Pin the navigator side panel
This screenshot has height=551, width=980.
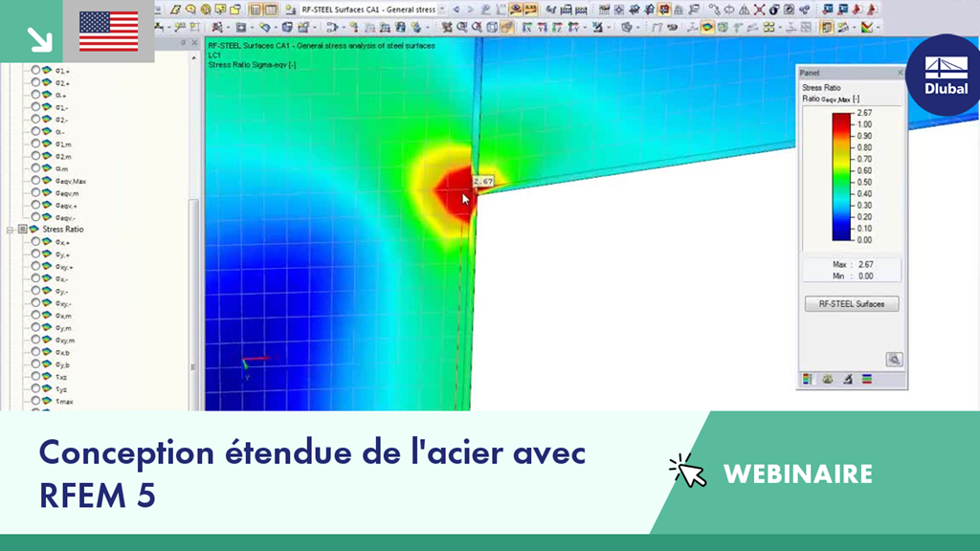pyautogui.click(x=183, y=42)
